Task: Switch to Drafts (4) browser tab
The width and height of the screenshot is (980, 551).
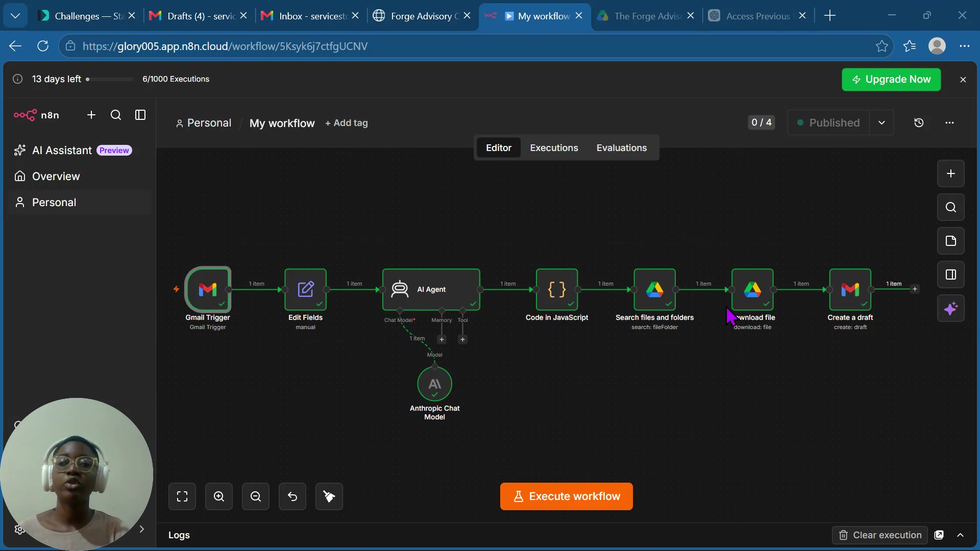Action: pyautogui.click(x=198, y=16)
